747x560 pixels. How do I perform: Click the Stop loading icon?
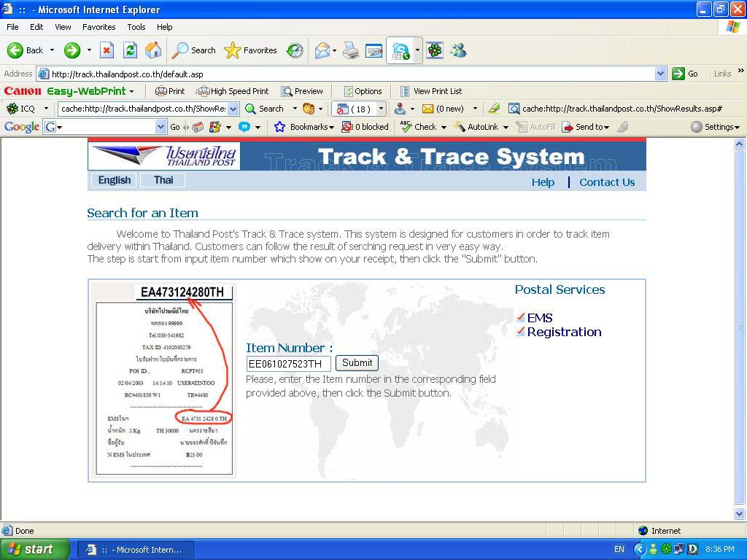point(107,50)
